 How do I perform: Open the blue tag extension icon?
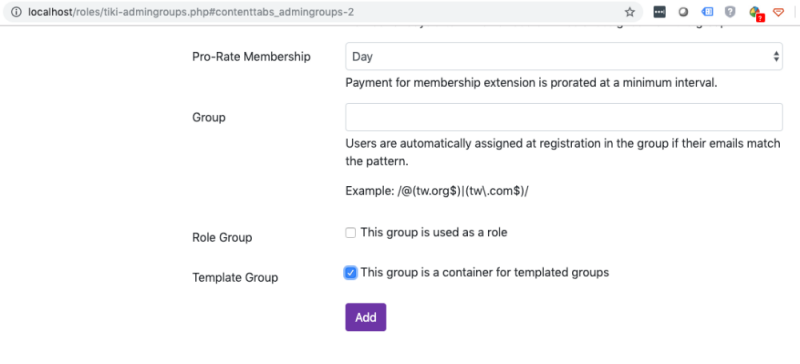[x=707, y=12]
